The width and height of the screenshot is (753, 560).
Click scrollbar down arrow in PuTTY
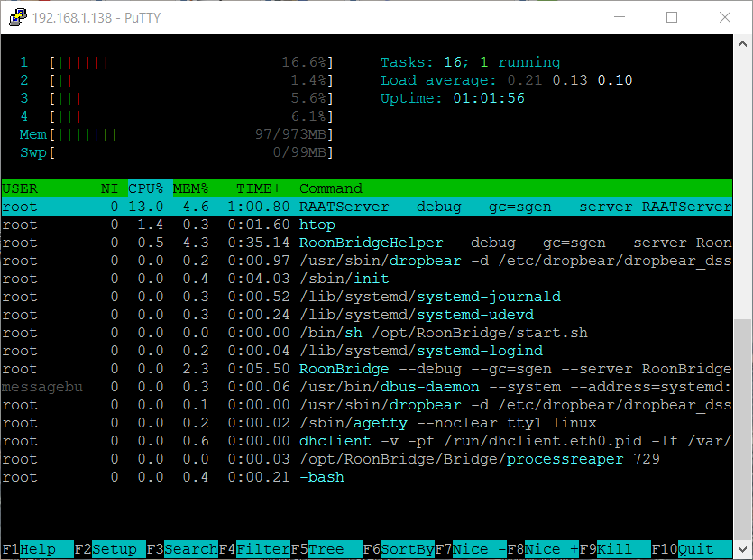[x=742, y=549]
